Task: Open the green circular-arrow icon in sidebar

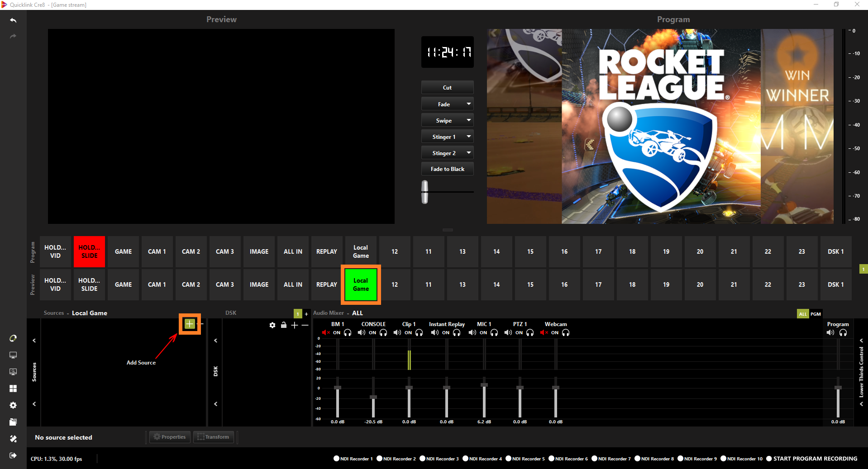Action: click(13, 338)
